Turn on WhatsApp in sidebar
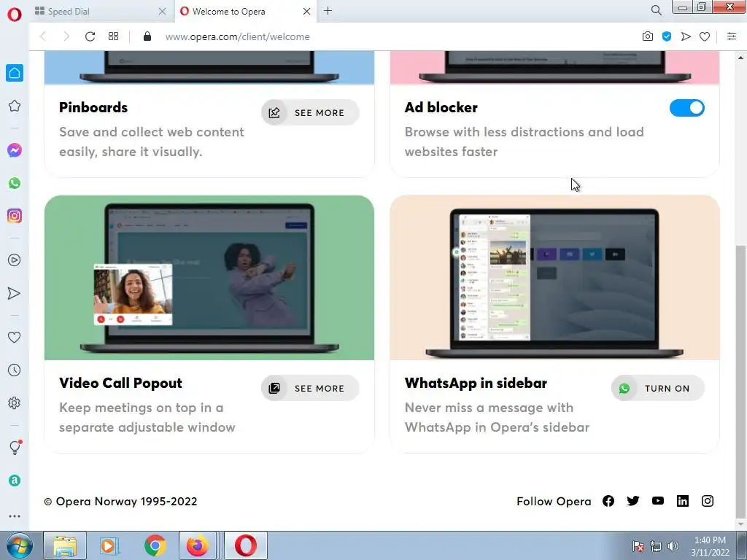The image size is (747, 560). 657,388
